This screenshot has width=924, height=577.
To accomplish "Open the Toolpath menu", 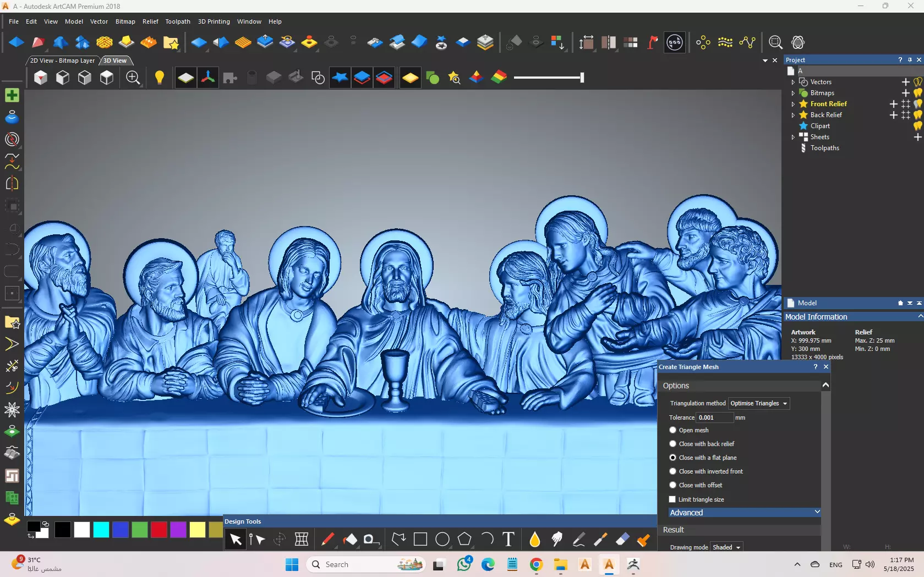I will click(178, 21).
